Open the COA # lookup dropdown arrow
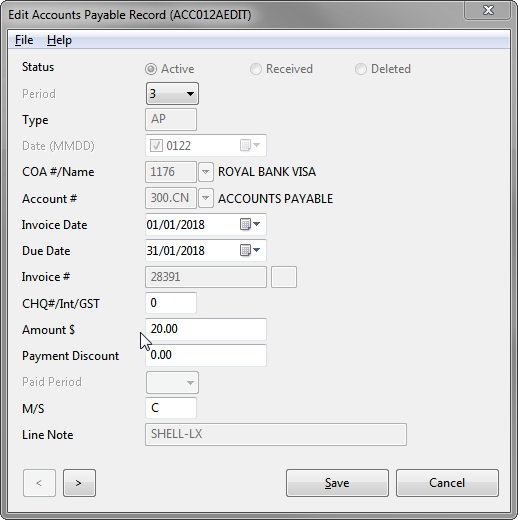The width and height of the screenshot is (518, 520). click(x=206, y=172)
